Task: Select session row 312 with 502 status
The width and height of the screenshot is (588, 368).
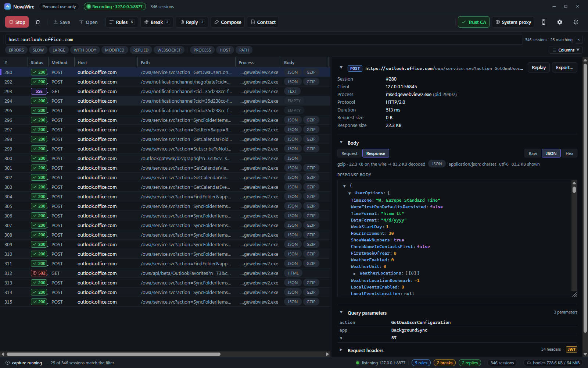Action: [165, 273]
